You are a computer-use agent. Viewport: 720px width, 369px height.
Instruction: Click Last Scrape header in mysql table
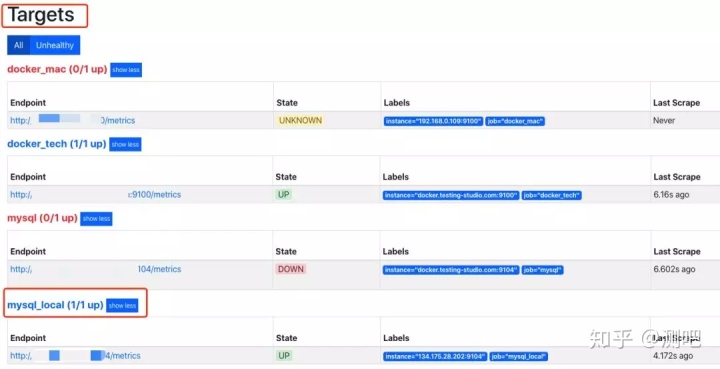(677, 252)
